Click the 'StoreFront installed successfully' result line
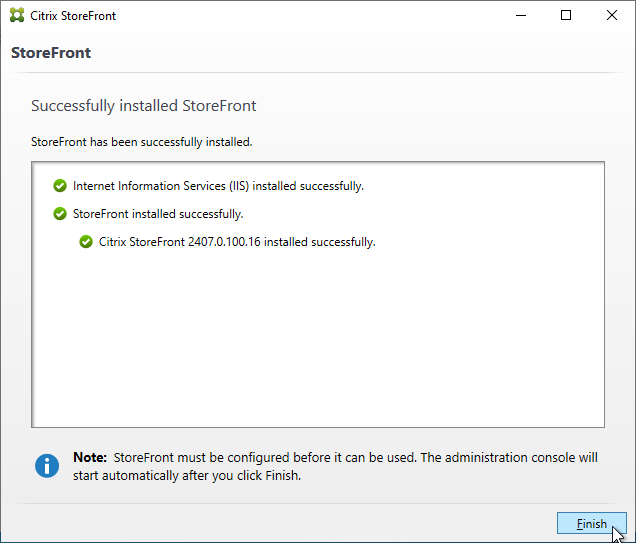Viewport: 636px width, 543px height. click(158, 214)
